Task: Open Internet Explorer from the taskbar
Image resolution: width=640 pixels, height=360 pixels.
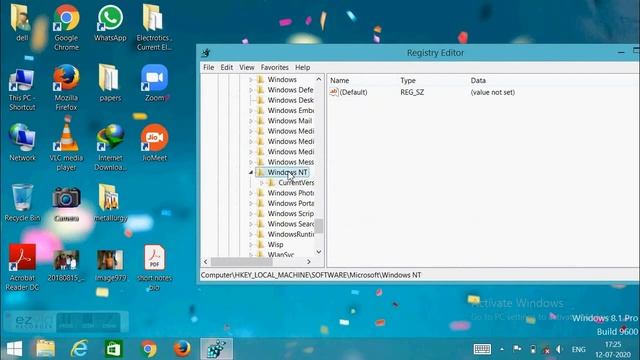Action: (79, 349)
